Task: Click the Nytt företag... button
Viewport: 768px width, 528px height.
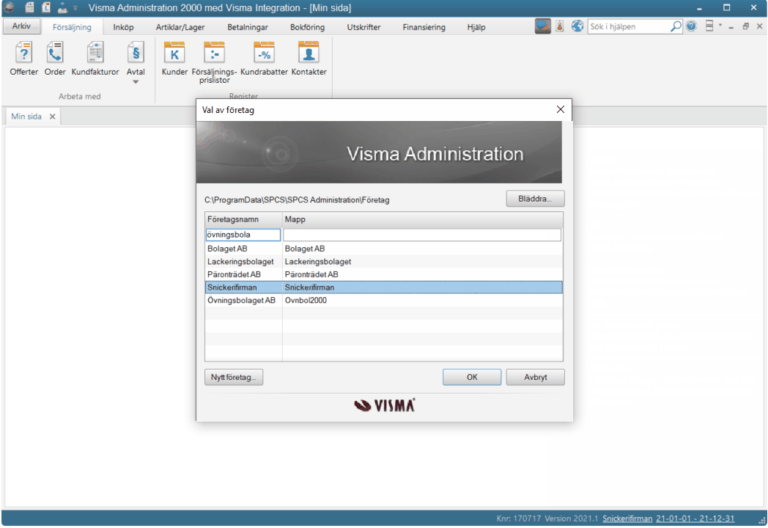Action: (x=234, y=377)
